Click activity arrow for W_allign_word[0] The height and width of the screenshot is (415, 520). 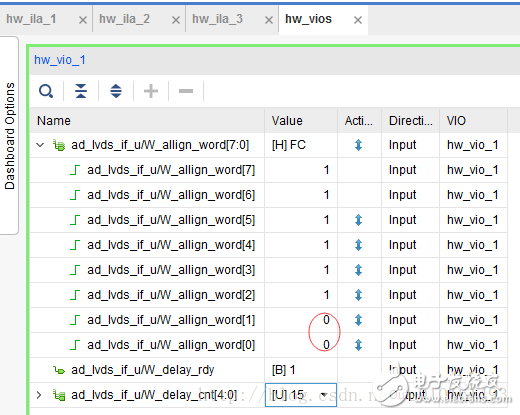click(358, 345)
